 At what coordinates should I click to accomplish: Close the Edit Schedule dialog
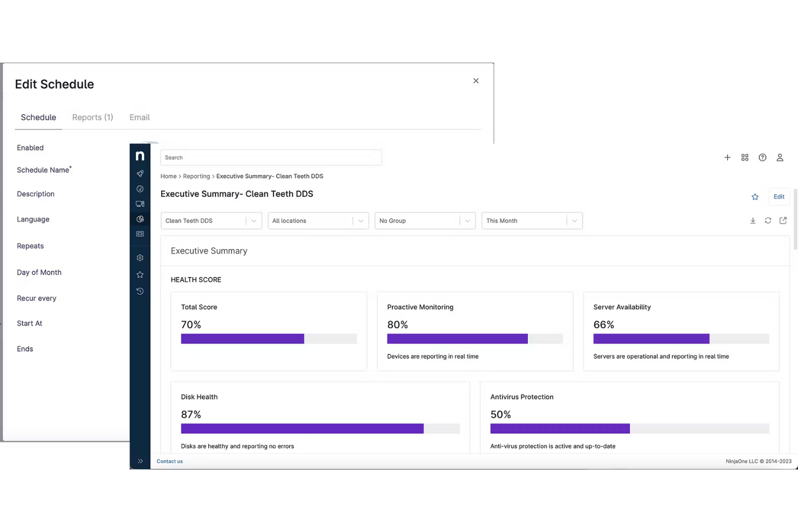point(476,81)
